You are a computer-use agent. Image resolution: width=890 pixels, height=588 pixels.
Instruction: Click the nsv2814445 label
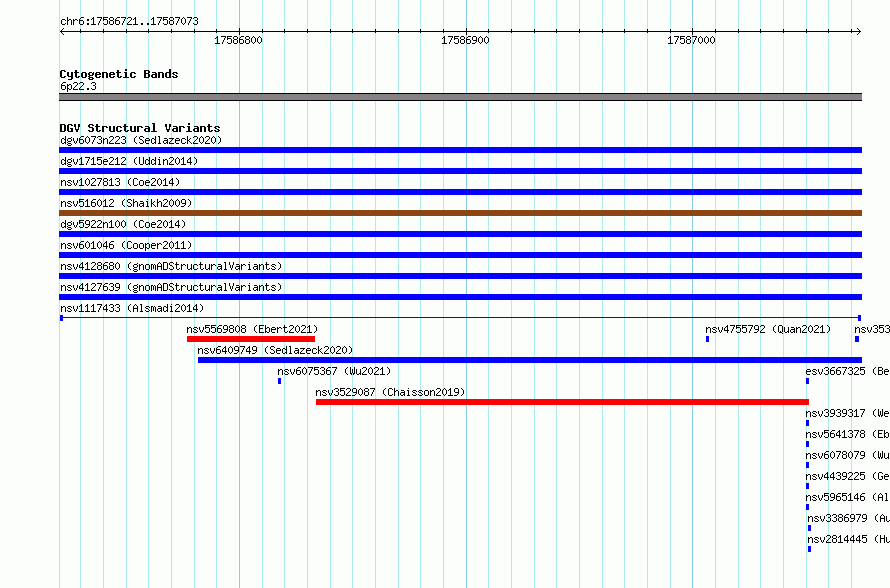click(849, 539)
